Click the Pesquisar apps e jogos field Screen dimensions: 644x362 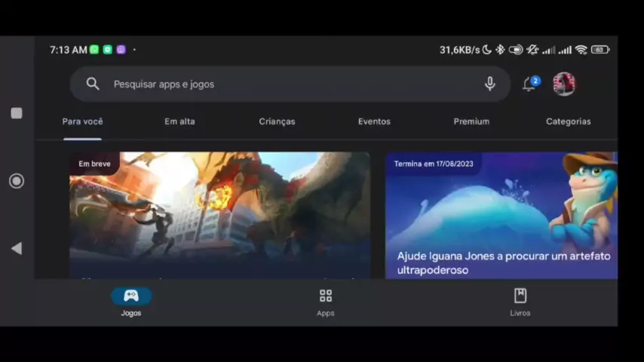pyautogui.click(x=287, y=84)
